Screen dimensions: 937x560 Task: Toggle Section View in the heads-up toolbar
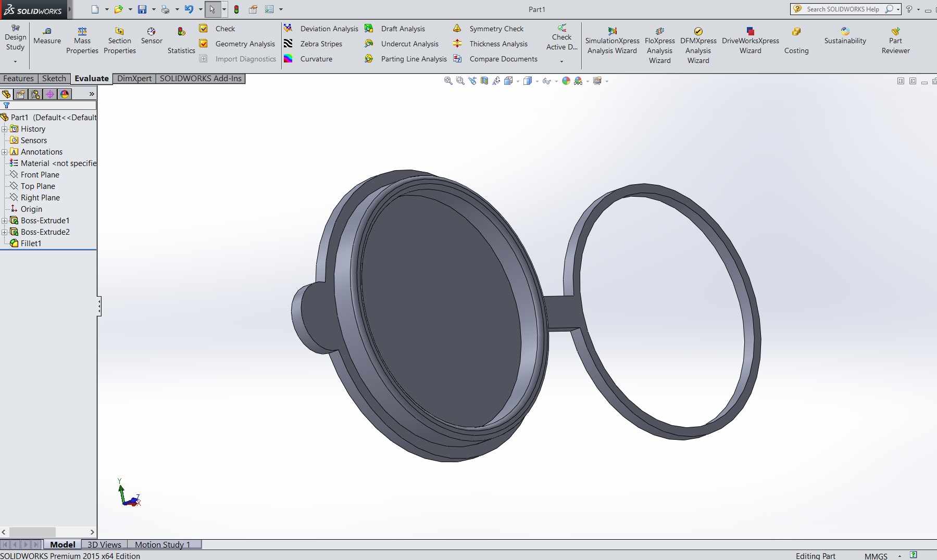484,81
